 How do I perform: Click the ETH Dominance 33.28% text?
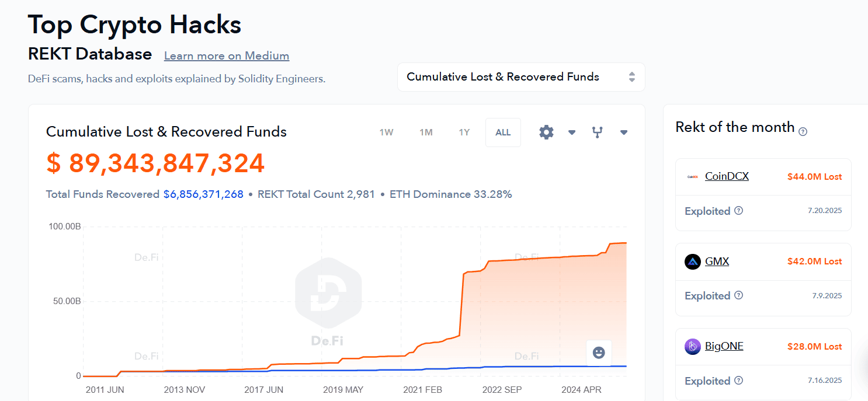click(x=451, y=194)
